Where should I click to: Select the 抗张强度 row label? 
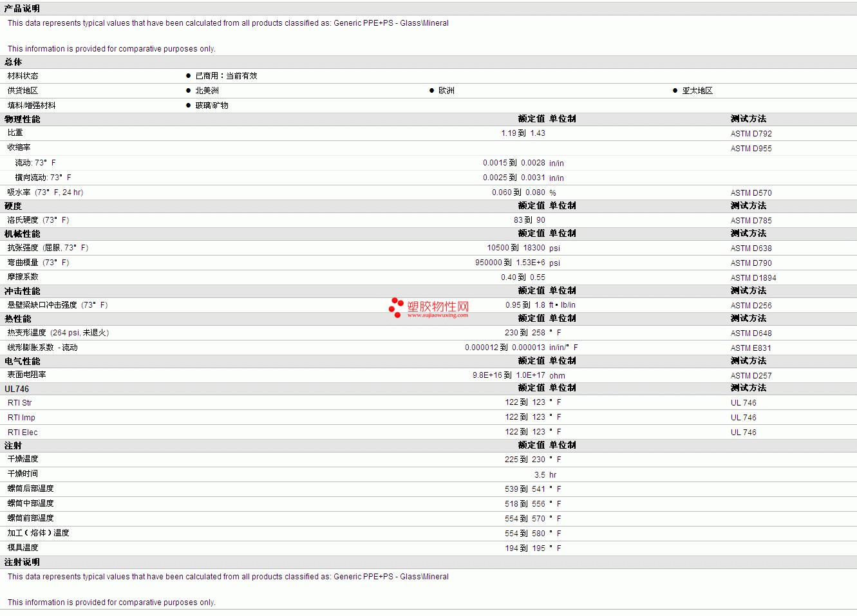[48, 248]
